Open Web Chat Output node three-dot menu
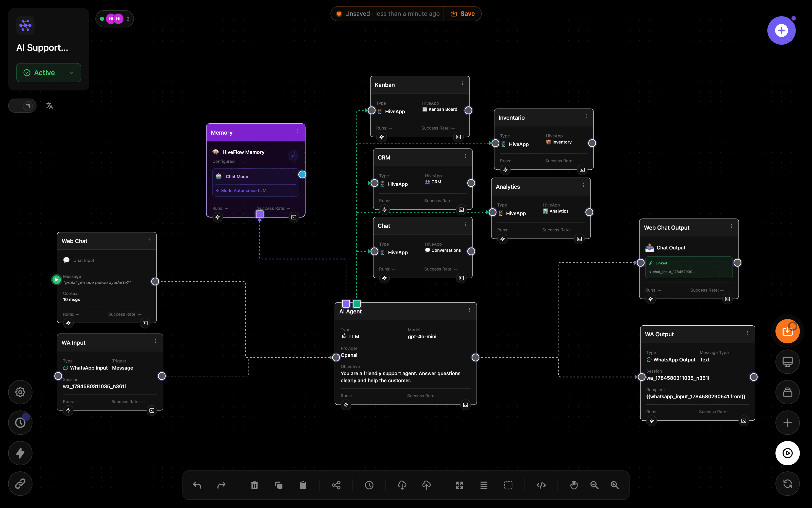This screenshot has height=508, width=812. pyautogui.click(x=732, y=227)
